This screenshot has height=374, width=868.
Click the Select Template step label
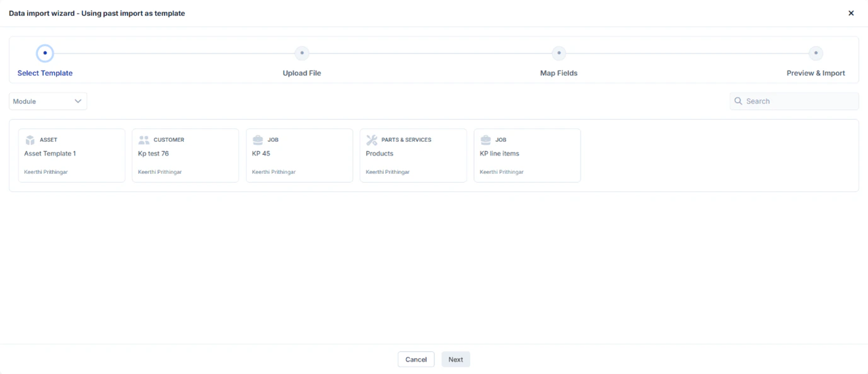[45, 73]
